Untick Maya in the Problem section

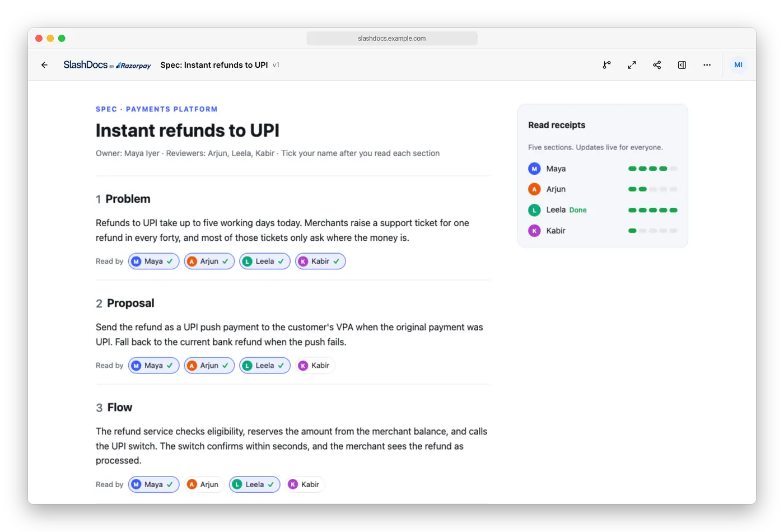point(153,261)
